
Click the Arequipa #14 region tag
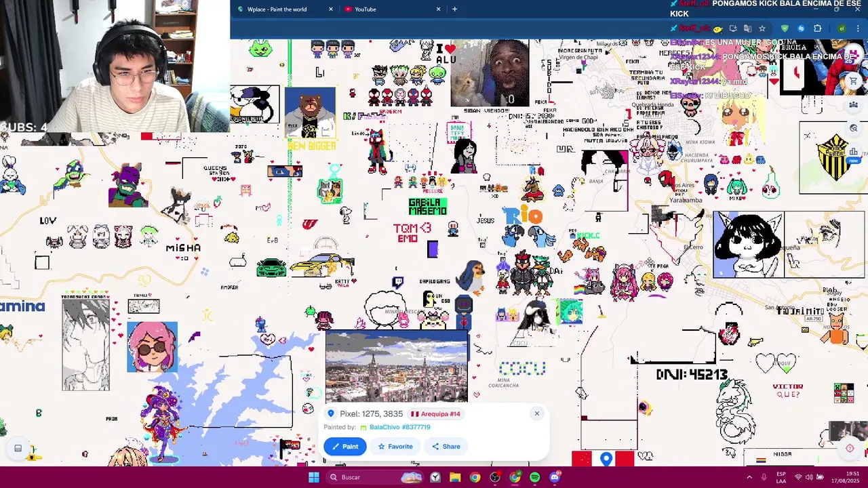(435, 413)
